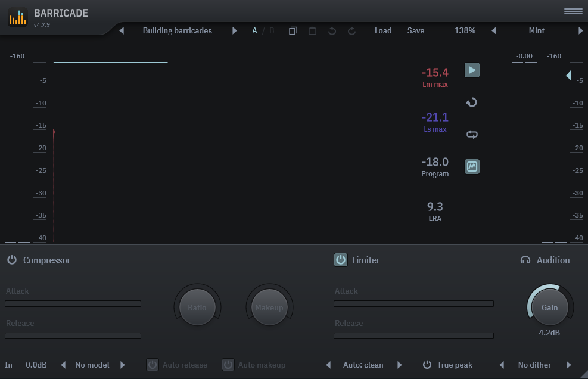Click the -15.4 Lm max readout
The height and width of the screenshot is (379, 588).
pos(435,77)
